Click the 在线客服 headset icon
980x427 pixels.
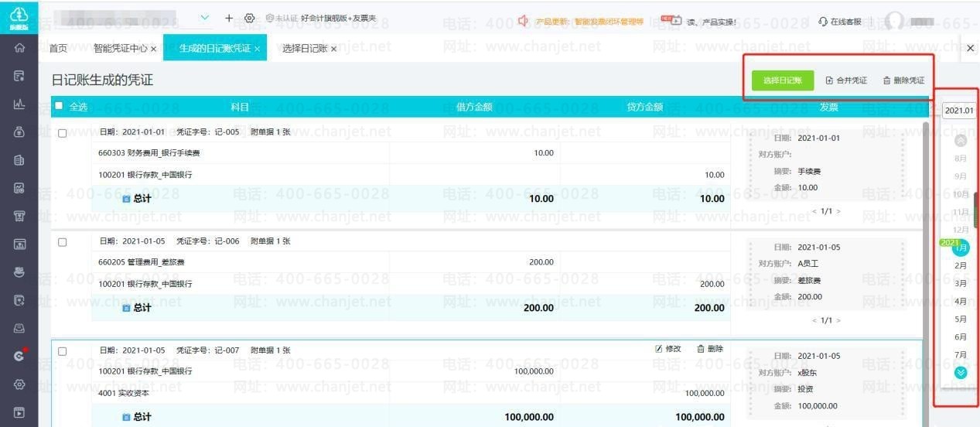coord(823,22)
